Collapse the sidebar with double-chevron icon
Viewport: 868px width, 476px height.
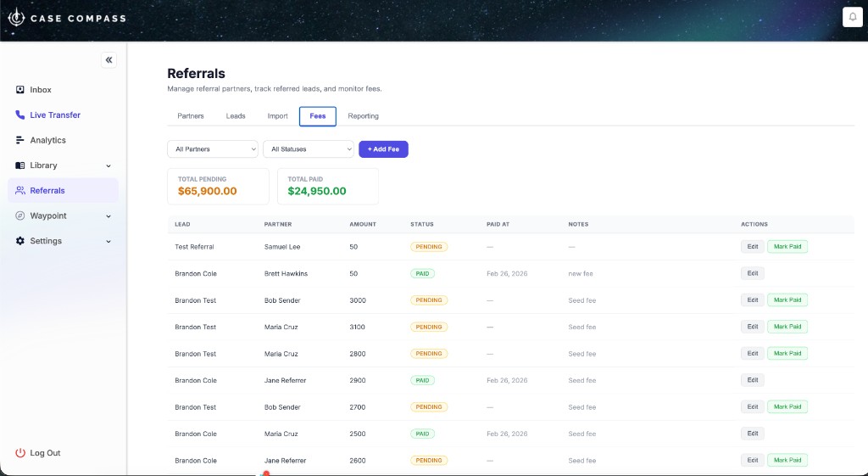pyautogui.click(x=109, y=60)
